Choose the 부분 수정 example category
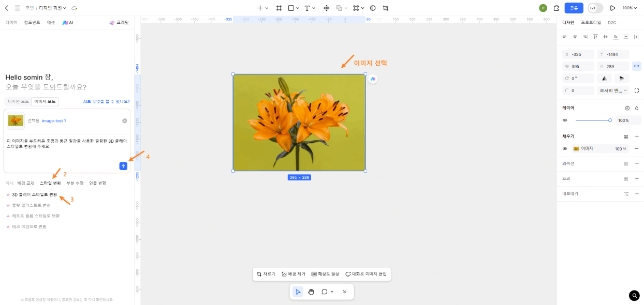Screen dimensions: 644x305 (x=75, y=183)
